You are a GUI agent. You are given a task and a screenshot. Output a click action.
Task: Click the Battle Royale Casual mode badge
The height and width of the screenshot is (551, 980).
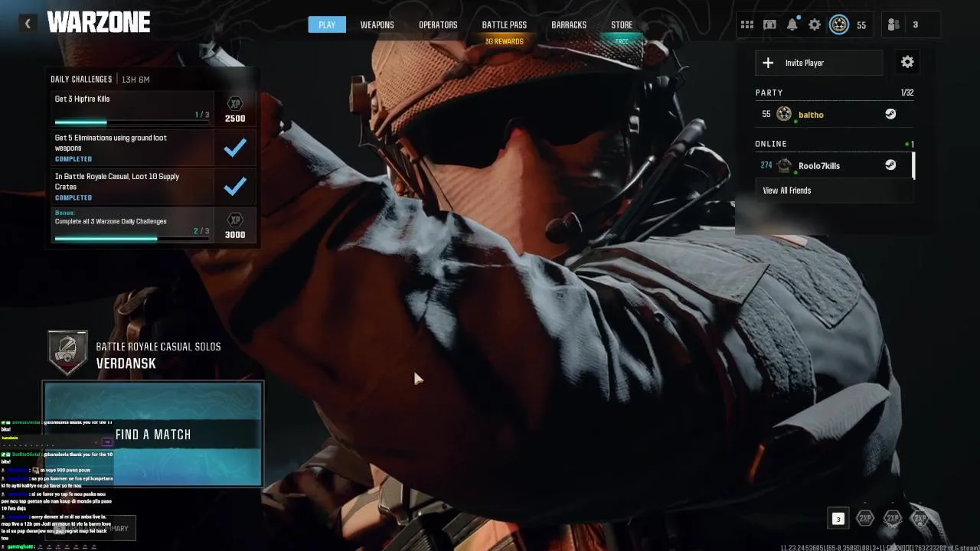pos(67,353)
